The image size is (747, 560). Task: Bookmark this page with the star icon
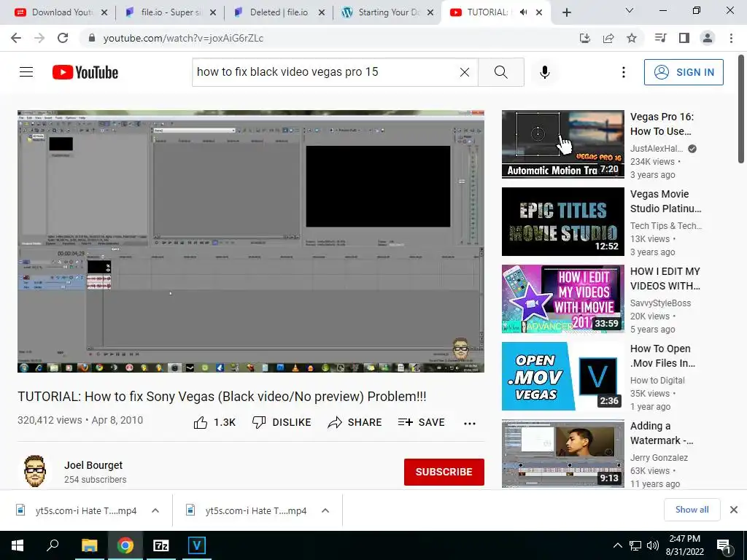632,38
